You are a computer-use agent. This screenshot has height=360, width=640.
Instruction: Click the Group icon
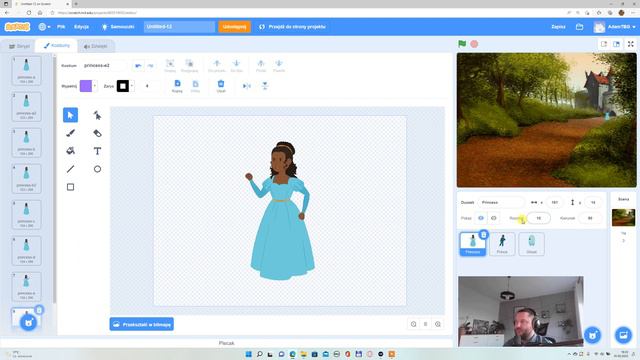(x=170, y=65)
